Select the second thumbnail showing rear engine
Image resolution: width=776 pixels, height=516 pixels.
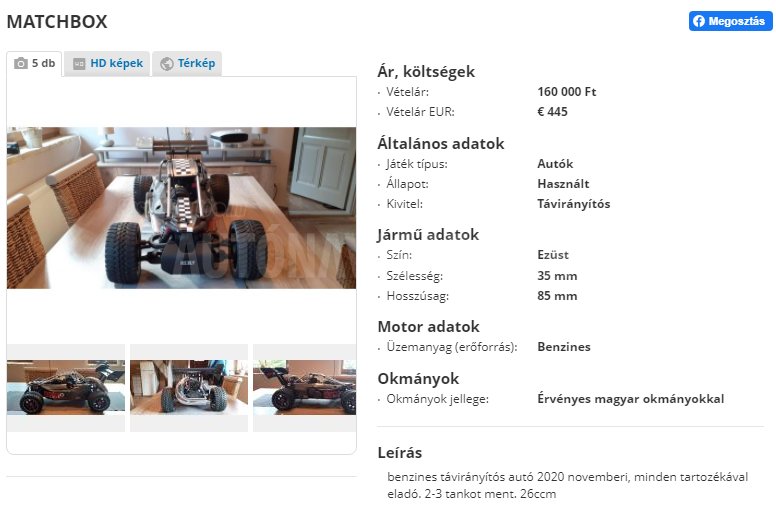189,387
